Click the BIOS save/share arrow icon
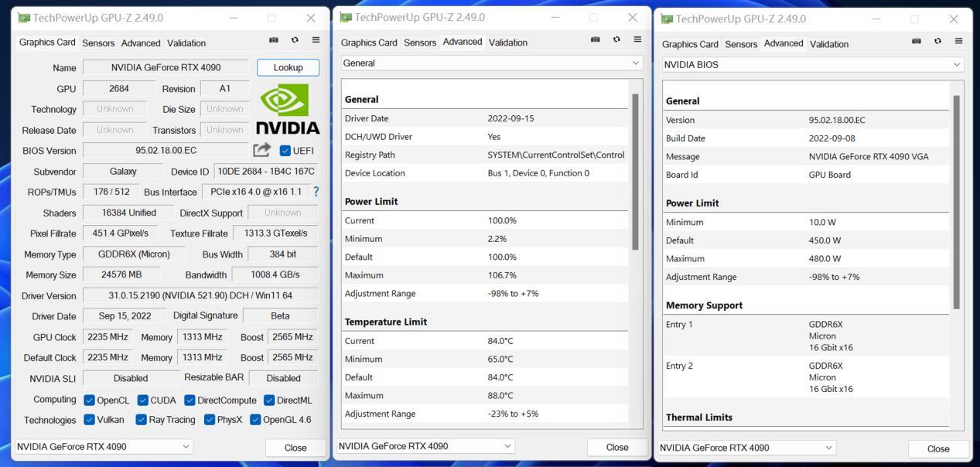This screenshot has height=467, width=980. click(x=262, y=150)
